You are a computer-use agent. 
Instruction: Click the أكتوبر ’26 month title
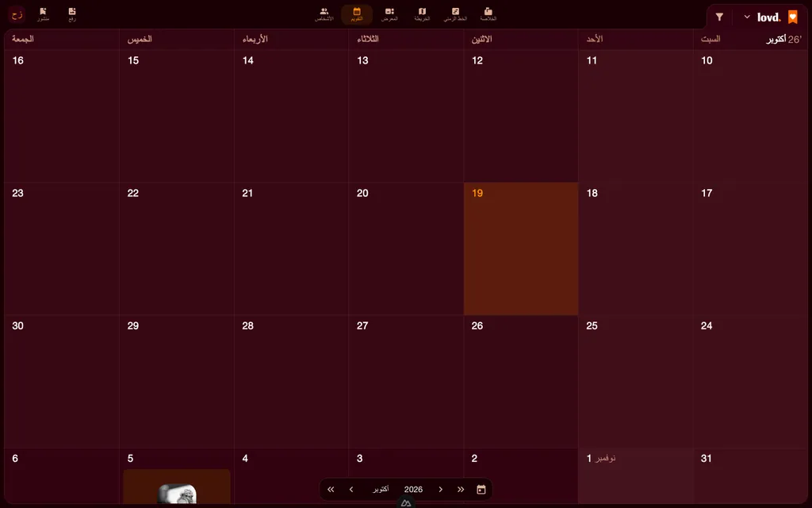tap(783, 40)
